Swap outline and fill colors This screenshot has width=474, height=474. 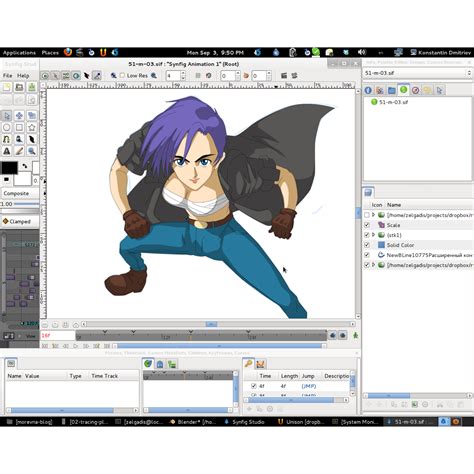point(25,166)
